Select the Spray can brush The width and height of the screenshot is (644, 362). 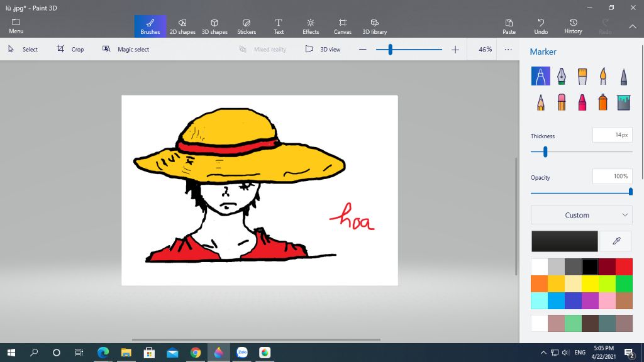(603, 102)
